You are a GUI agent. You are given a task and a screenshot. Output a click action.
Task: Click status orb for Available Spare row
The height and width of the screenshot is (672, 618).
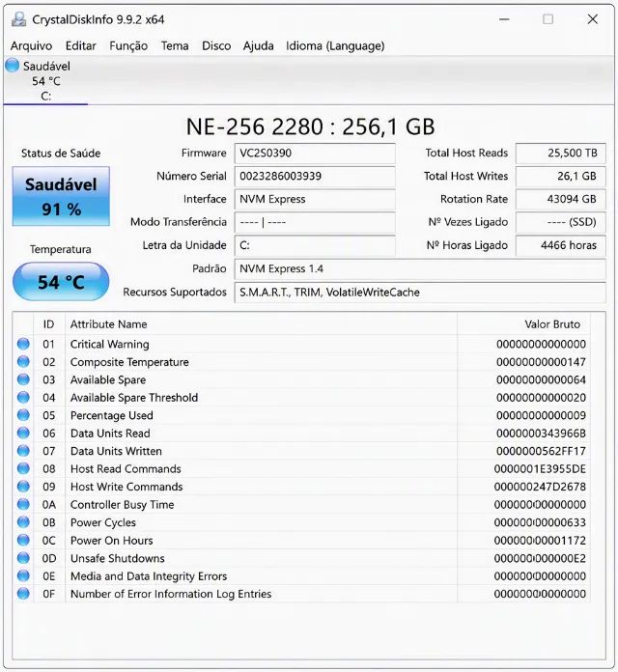(x=23, y=379)
